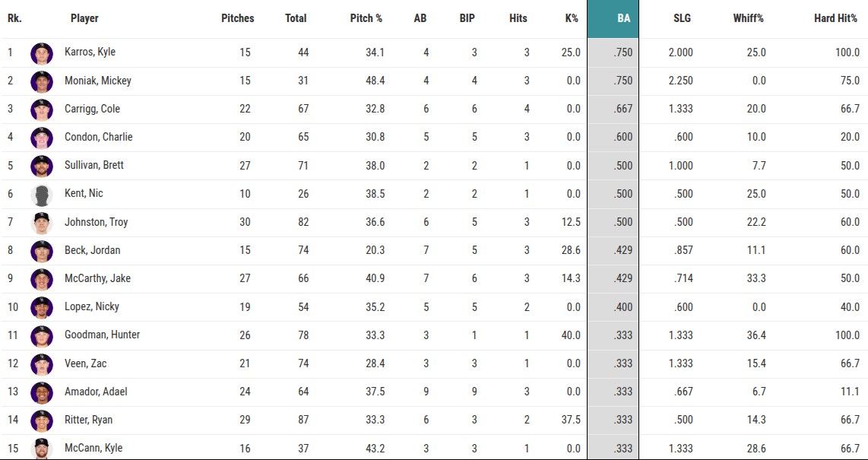The width and height of the screenshot is (868, 460).
Task: Click Troy Johnston's headshot photo
Action: (41, 222)
